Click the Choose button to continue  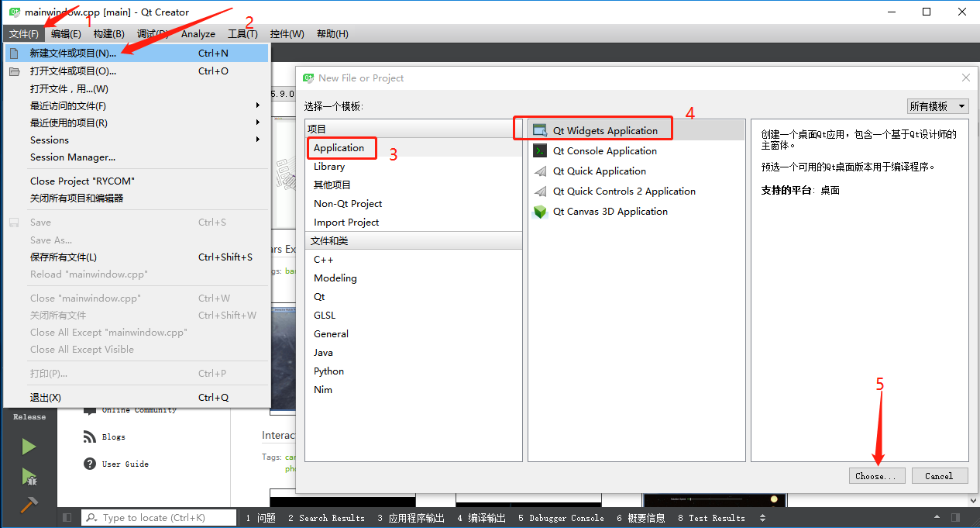pyautogui.click(x=876, y=475)
